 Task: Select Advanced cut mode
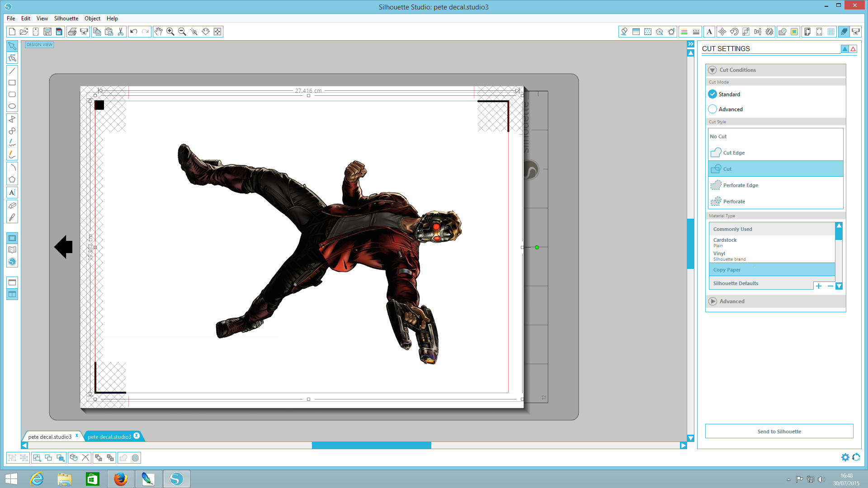click(712, 109)
